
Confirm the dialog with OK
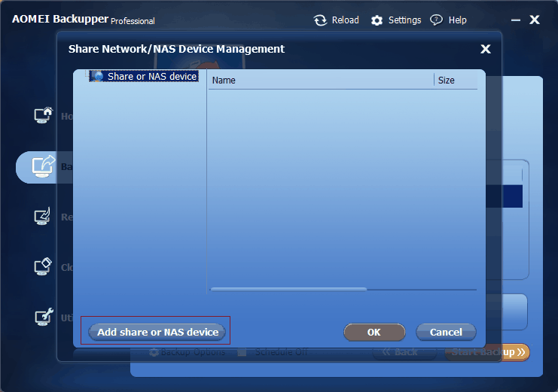374,332
